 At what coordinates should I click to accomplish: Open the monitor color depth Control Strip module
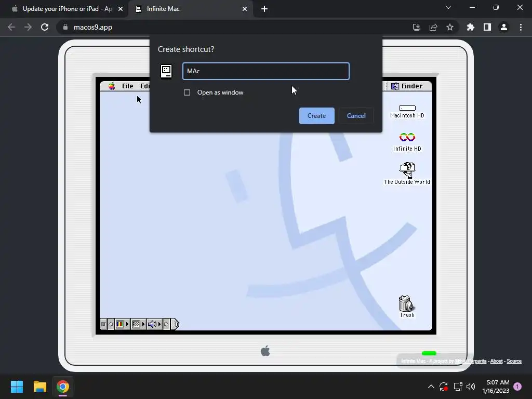(x=120, y=324)
